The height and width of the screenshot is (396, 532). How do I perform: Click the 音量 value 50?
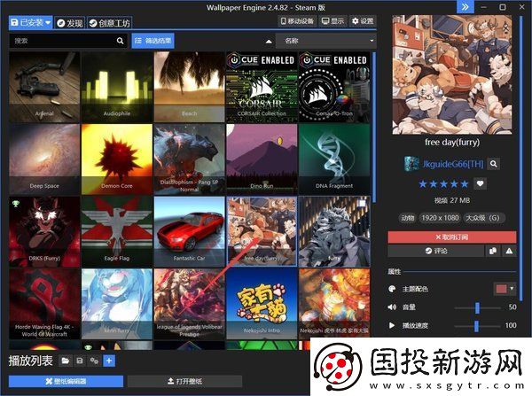click(512, 307)
